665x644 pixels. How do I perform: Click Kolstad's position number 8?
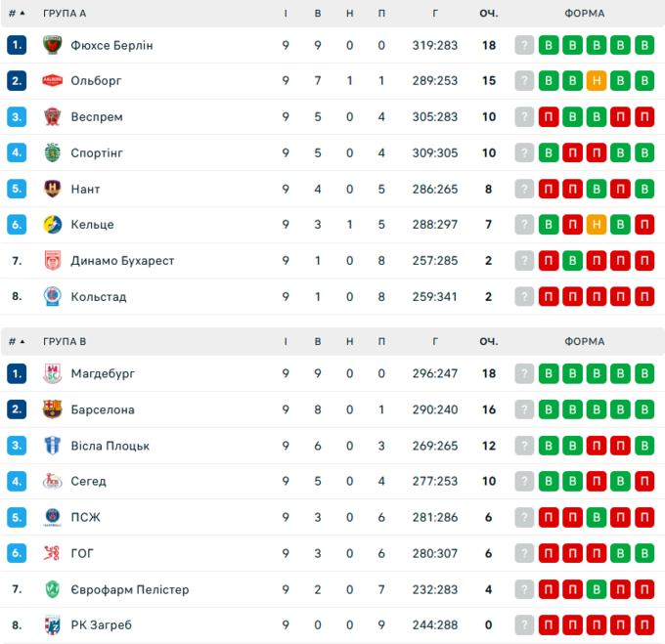[x=17, y=296]
